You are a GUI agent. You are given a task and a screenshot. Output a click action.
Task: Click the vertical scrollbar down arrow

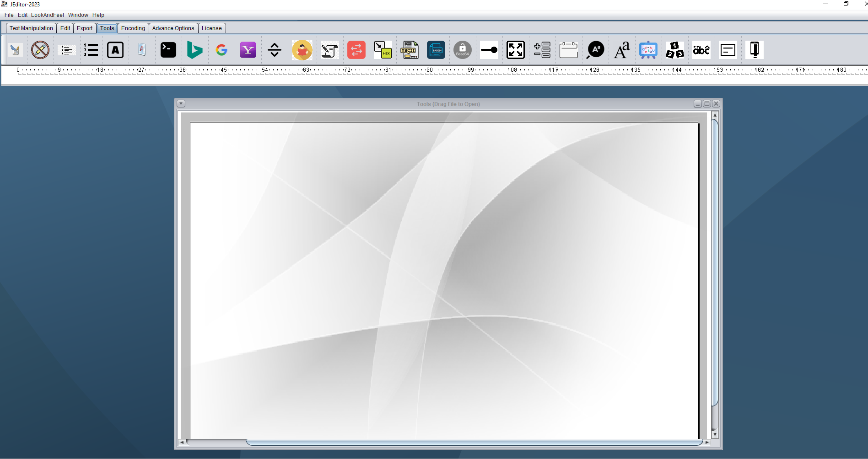click(715, 434)
